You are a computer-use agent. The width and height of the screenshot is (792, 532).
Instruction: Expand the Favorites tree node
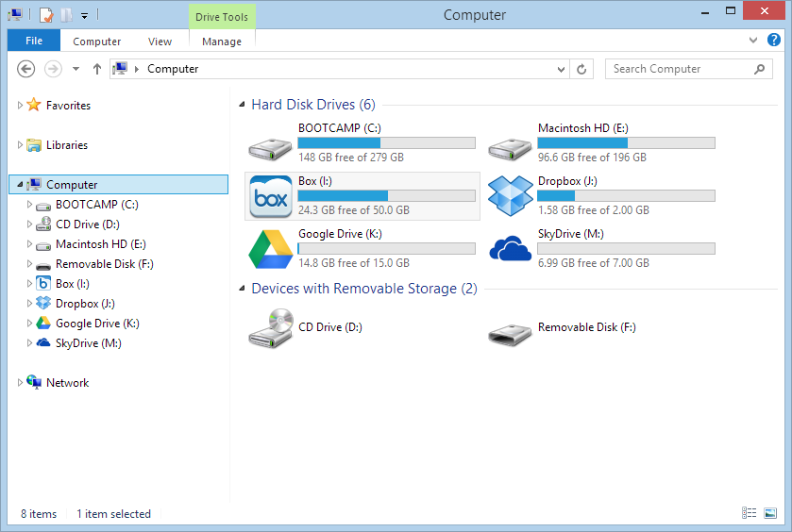(20, 105)
